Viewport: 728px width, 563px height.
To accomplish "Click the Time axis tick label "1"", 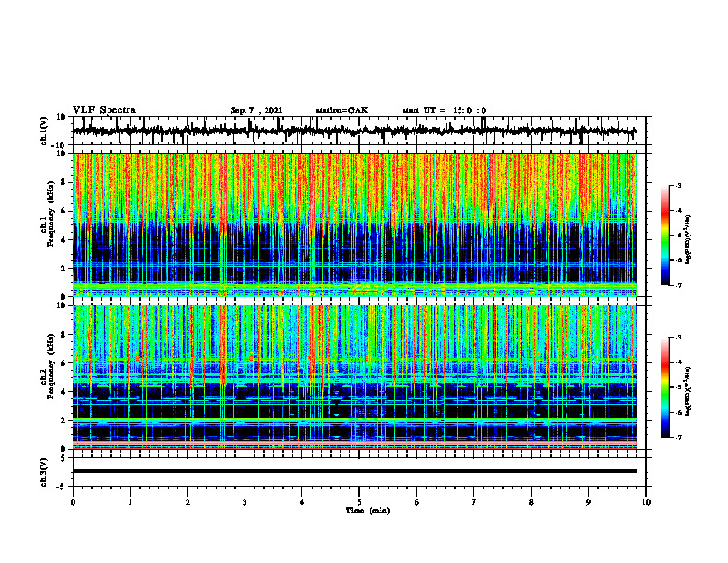I will coord(130,502).
